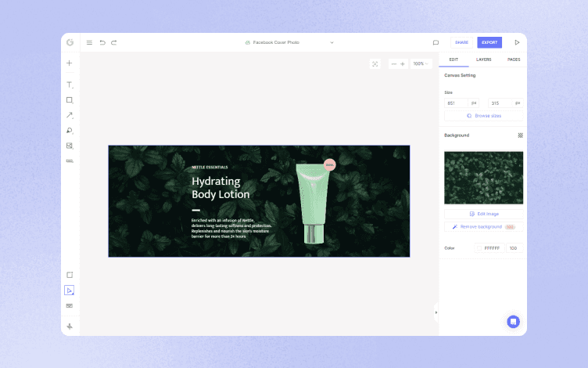Click the Facebook Cover Photo project title
The width and height of the screenshot is (588, 368).
(276, 42)
